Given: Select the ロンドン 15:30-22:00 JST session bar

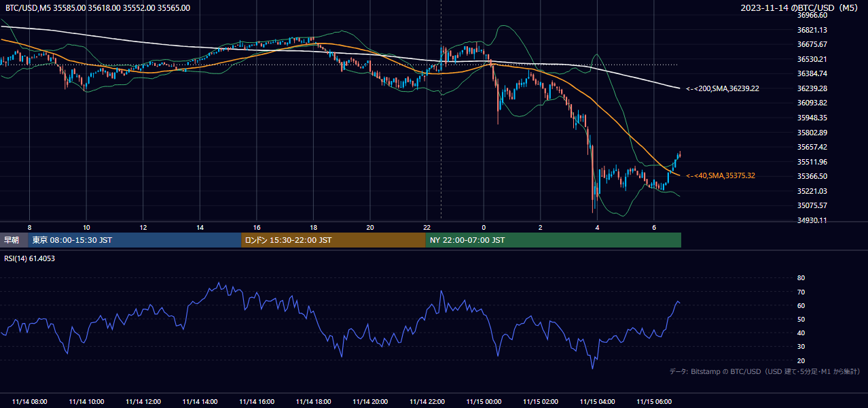Looking at the screenshot, I should [333, 240].
